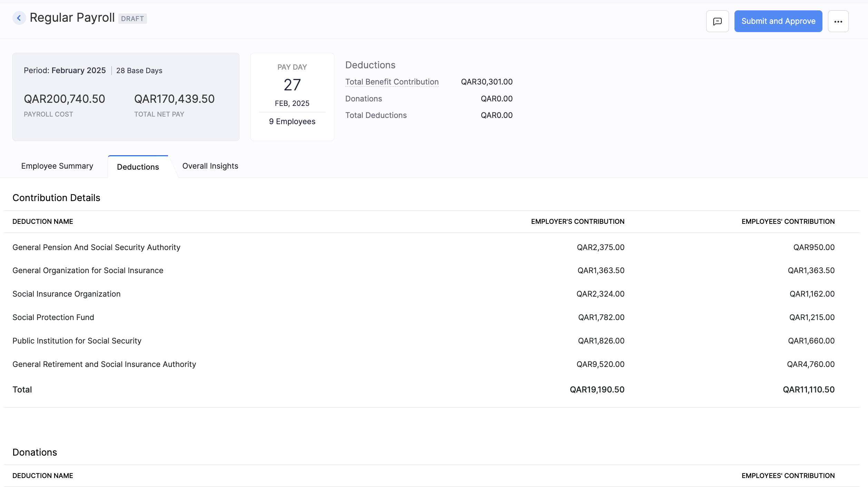Open the General Retirement and Social Insurance Authority entry
This screenshot has width=868, height=487.
(104, 364)
